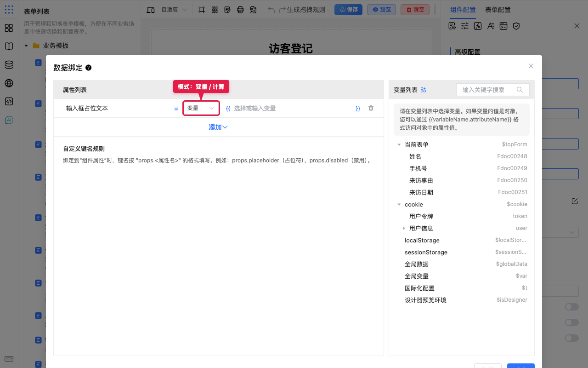This screenshot has width=588, height=368.
Task: Click the keyboard icon at the sidebar bottom
Action: 9,359
